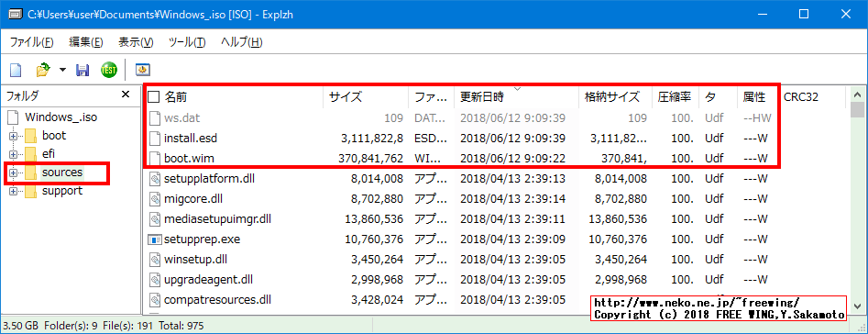Image resolution: width=868 pixels, height=334 pixels.
Task: Select the support folder in tree
Action: pyautogui.click(x=62, y=191)
